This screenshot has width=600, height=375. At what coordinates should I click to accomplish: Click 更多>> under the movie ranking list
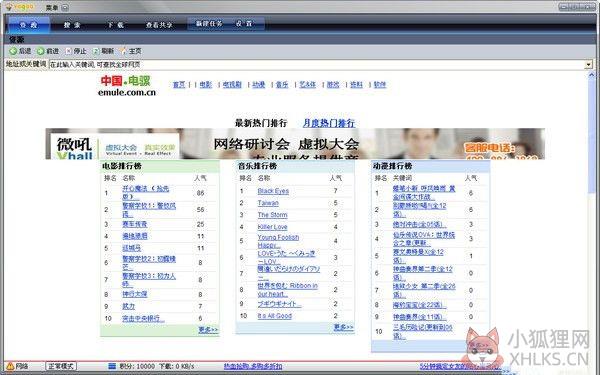point(208,329)
